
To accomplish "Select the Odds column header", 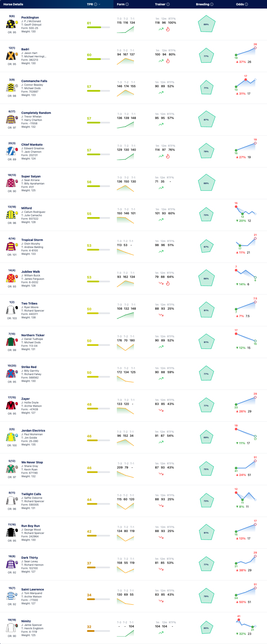I will [240, 4].
